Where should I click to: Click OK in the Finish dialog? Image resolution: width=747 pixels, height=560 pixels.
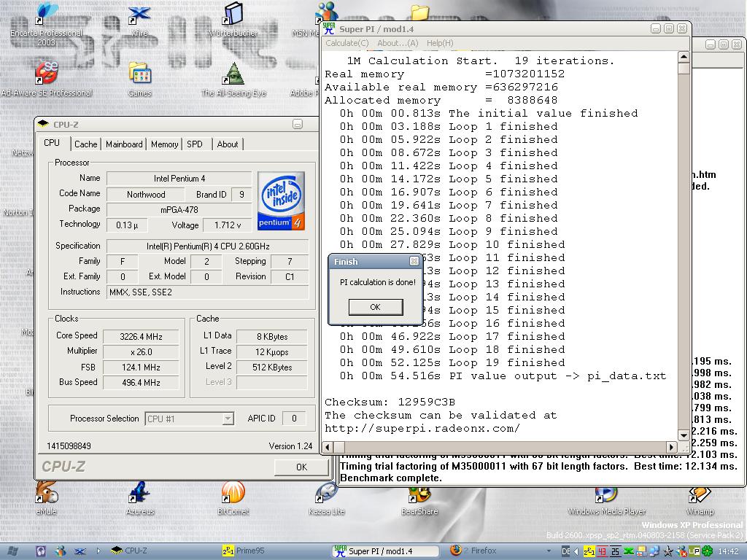(375, 307)
